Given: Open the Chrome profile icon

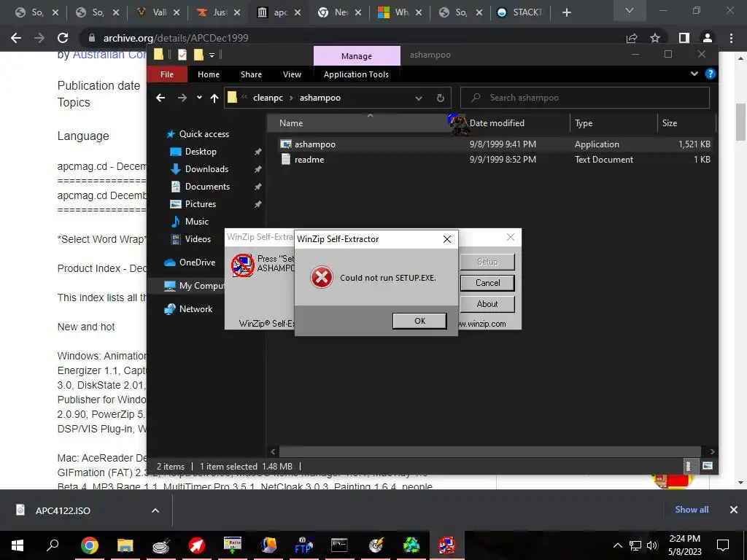Looking at the screenshot, I should (708, 38).
